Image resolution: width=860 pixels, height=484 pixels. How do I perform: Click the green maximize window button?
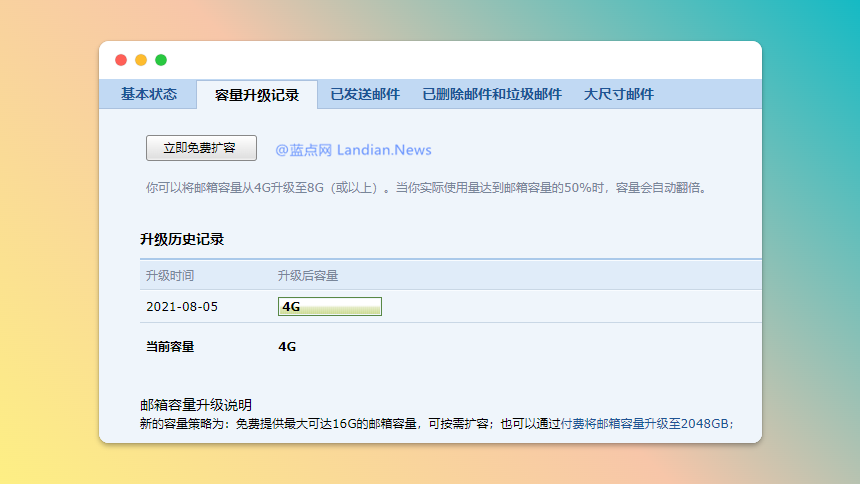pos(161,60)
